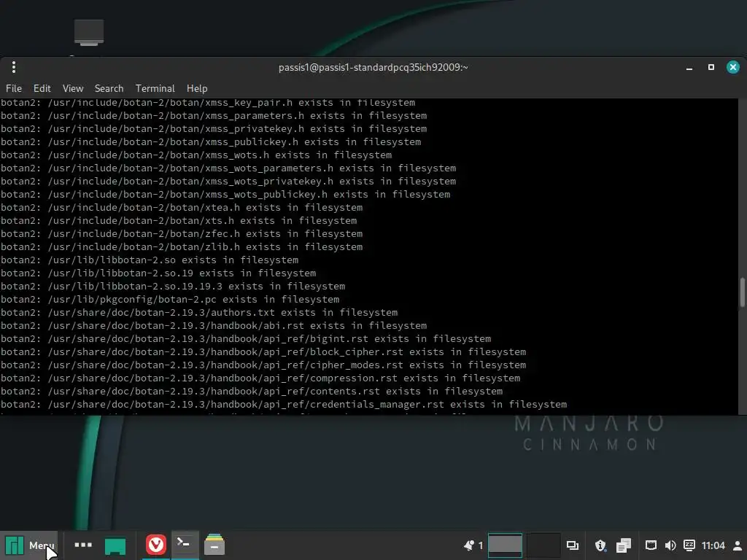Click the line with xts.h

point(179,220)
